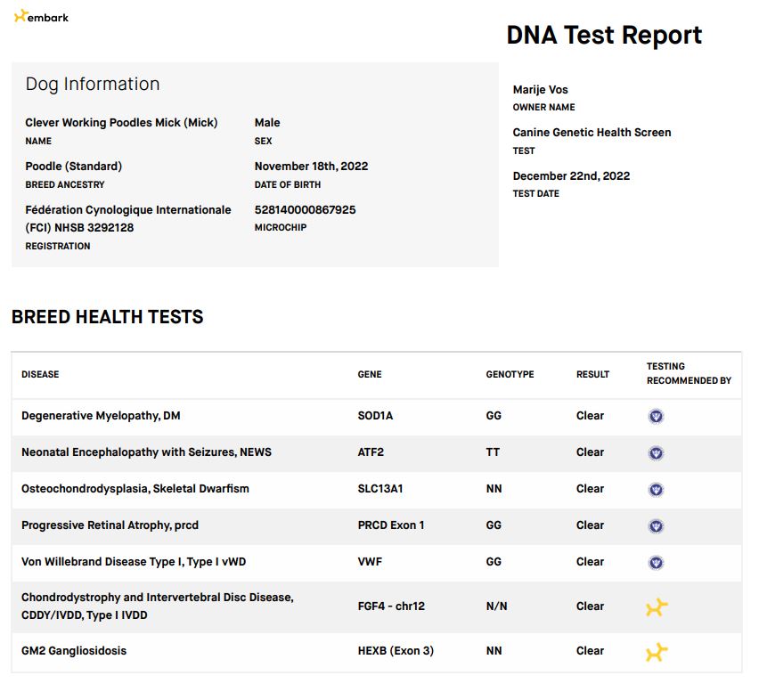Screen dimensions: 759x700
Task: Click the DISEASE column header
Action: click(x=40, y=374)
